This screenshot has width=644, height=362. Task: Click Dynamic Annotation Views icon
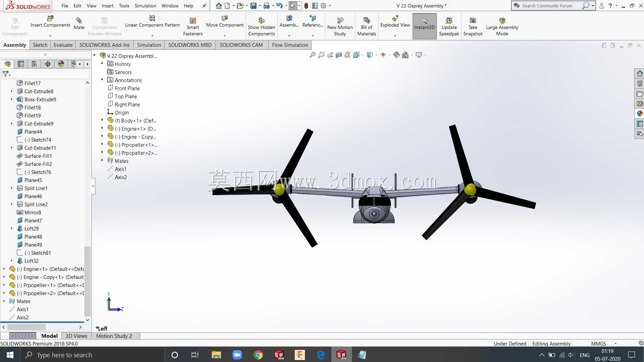348,55
